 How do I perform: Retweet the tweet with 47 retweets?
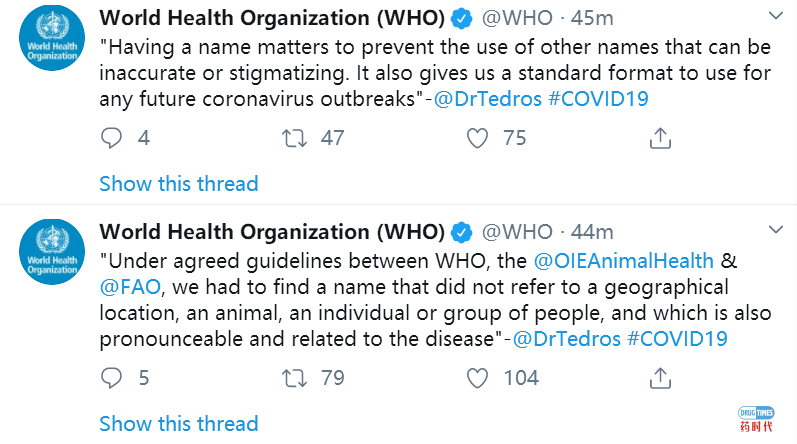tap(295, 138)
